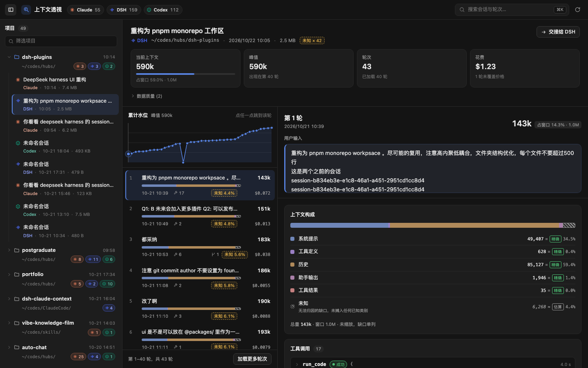Select round 2 Q1: B 未来会加入更多插件
This screenshot has width=588, height=368.
[200, 216]
